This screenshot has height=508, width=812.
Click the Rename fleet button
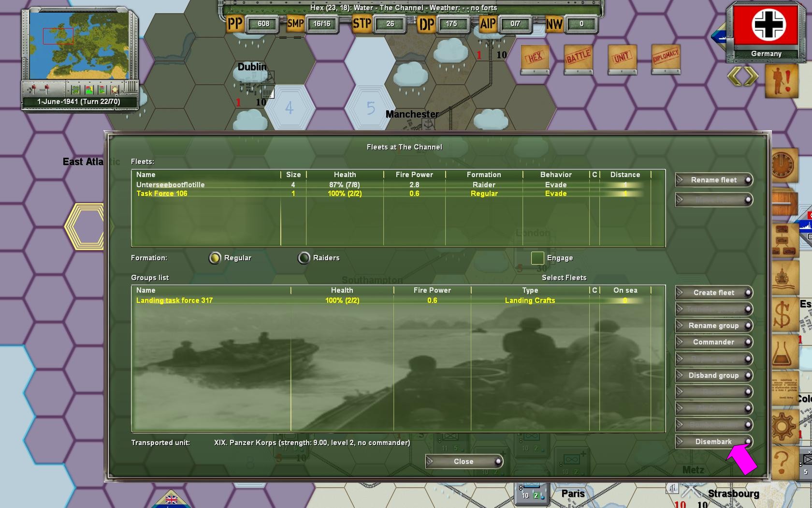pyautogui.click(x=714, y=180)
